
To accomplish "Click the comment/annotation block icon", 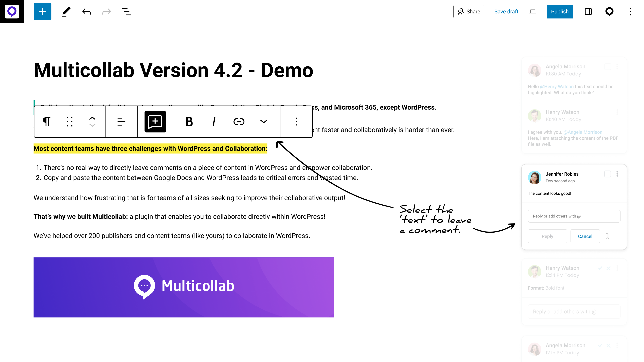I will point(155,122).
